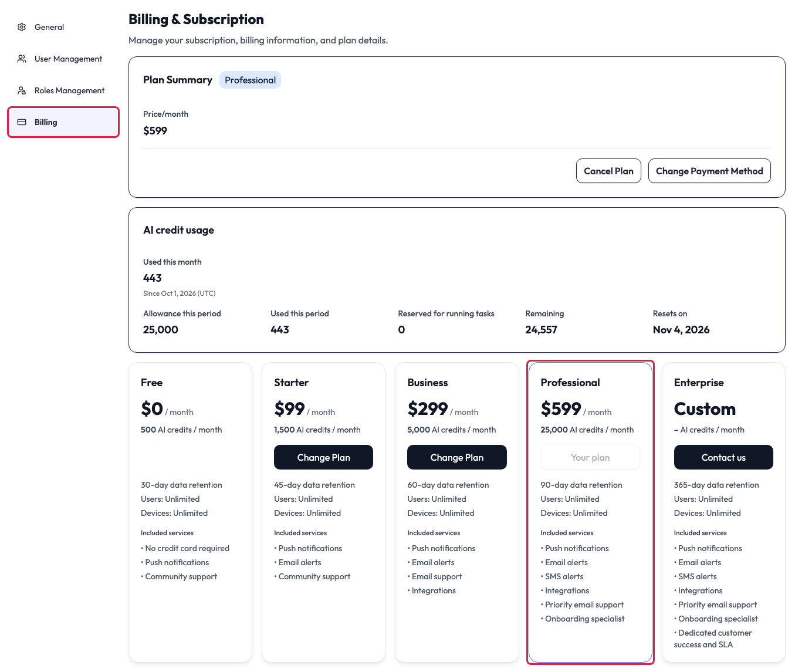Click Contact us for Enterprise
Viewport: 795px width, 672px height.
723,457
